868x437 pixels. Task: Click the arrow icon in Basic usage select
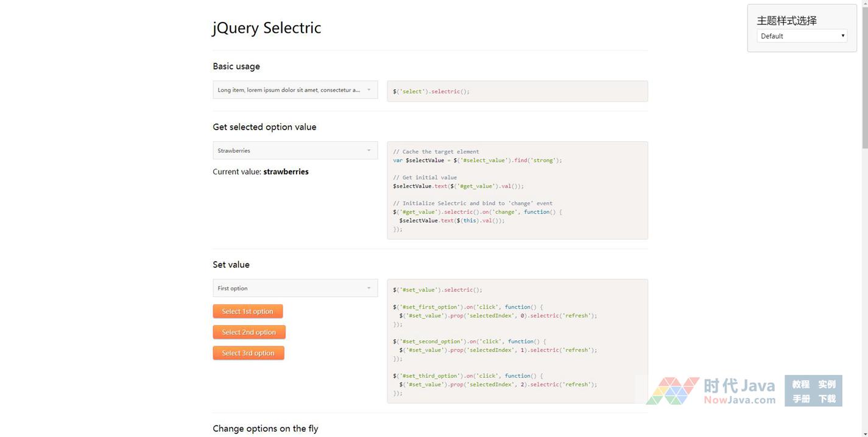369,90
